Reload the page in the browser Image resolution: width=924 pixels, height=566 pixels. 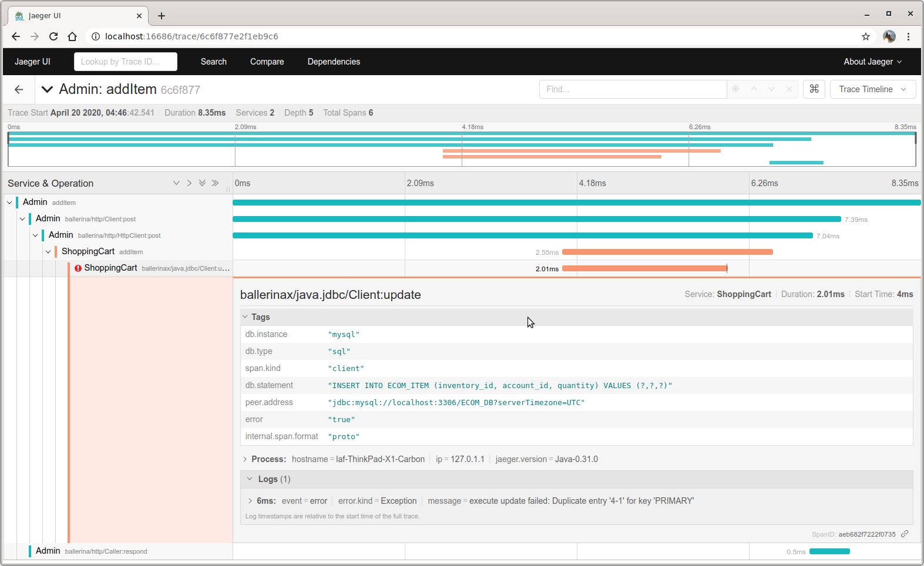[x=53, y=36]
